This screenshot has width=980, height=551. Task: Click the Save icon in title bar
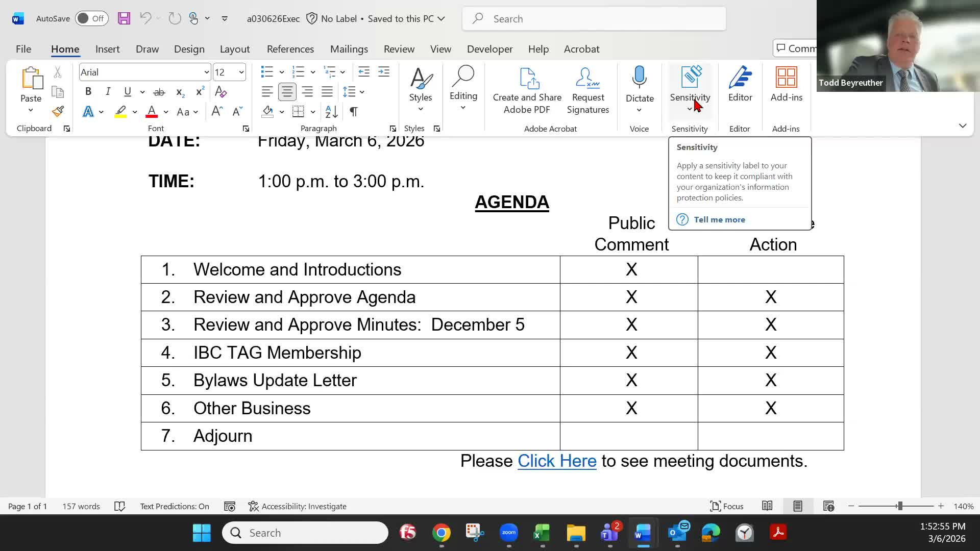(124, 19)
